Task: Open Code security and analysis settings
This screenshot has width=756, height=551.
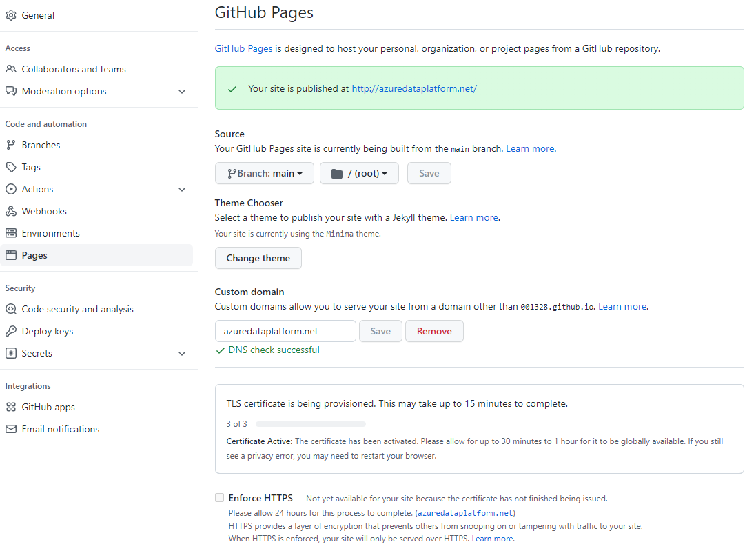Action: (x=77, y=309)
